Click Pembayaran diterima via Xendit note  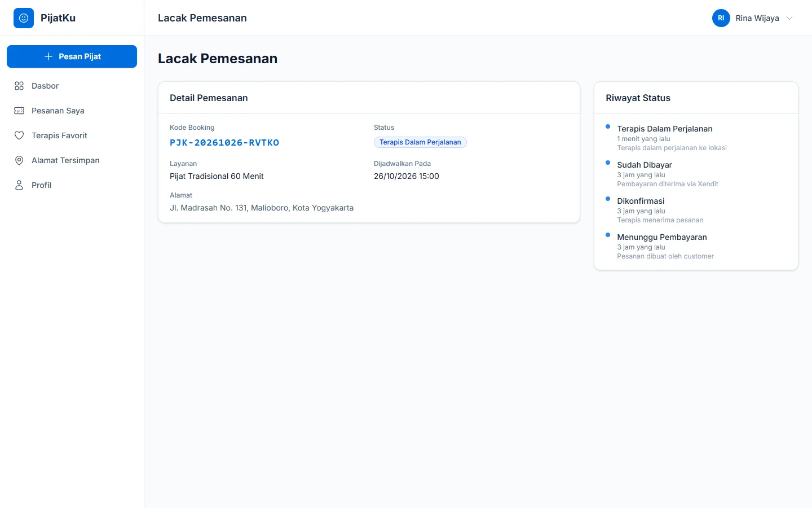point(668,184)
